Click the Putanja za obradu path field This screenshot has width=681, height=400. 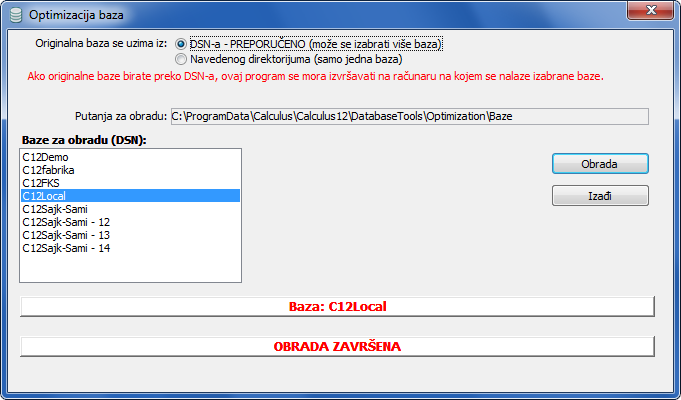point(410,116)
